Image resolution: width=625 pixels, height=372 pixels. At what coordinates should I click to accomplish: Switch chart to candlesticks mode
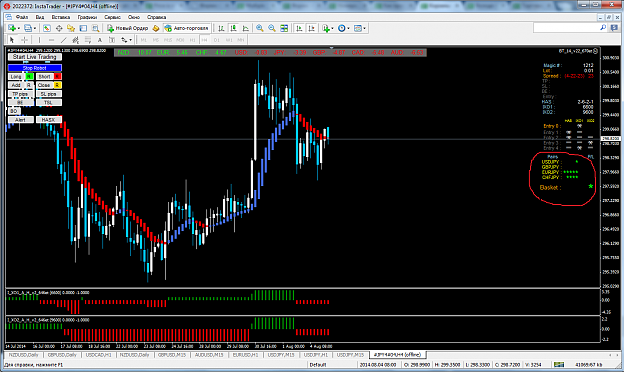tap(234, 28)
